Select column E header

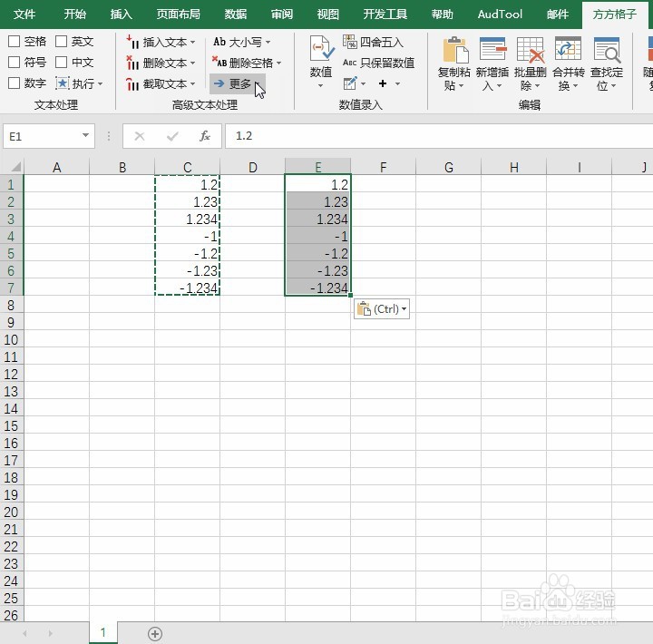(317, 168)
